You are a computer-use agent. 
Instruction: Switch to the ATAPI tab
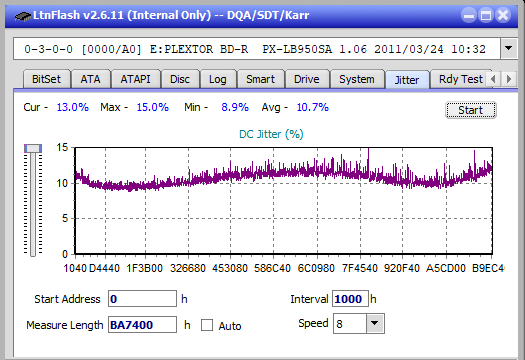point(135,79)
